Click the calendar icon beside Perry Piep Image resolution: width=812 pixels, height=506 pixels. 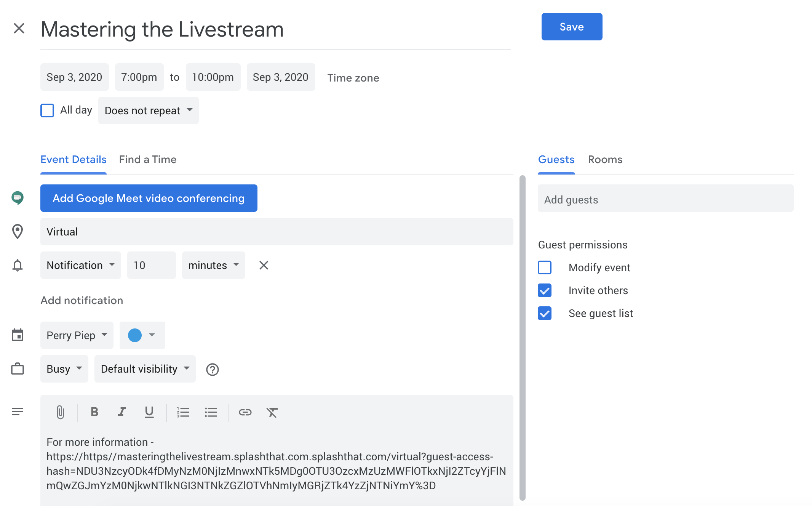[x=18, y=335]
